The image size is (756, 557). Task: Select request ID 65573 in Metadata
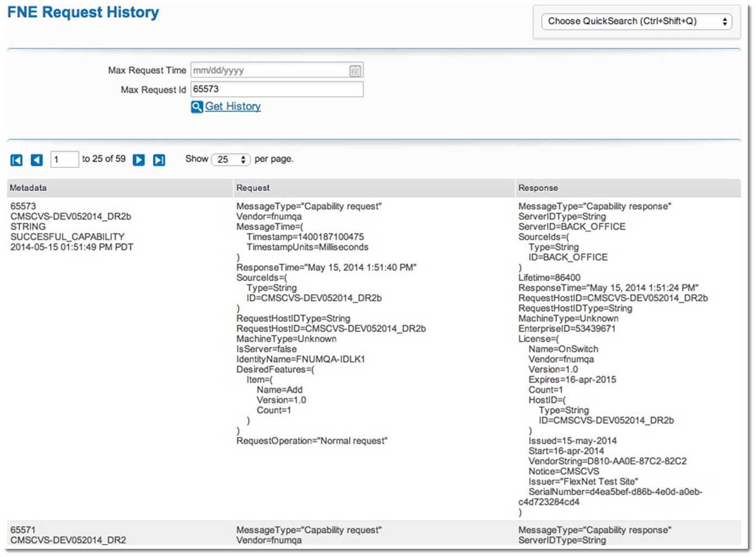tap(23, 206)
